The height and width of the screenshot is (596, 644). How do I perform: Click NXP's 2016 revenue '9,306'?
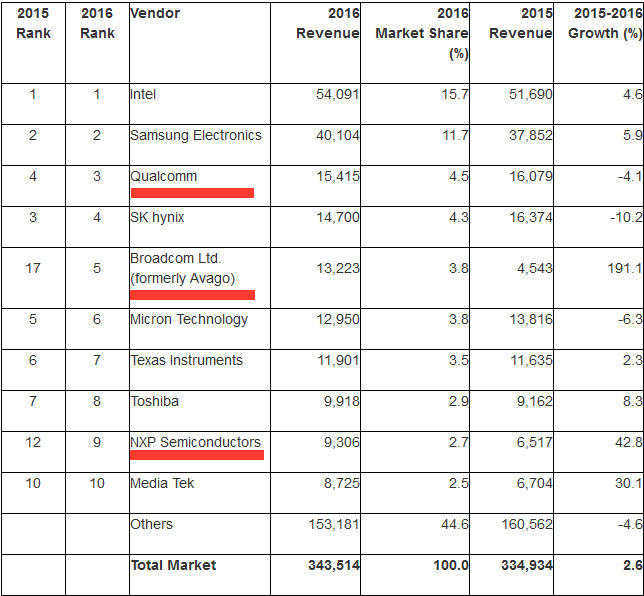tap(342, 442)
